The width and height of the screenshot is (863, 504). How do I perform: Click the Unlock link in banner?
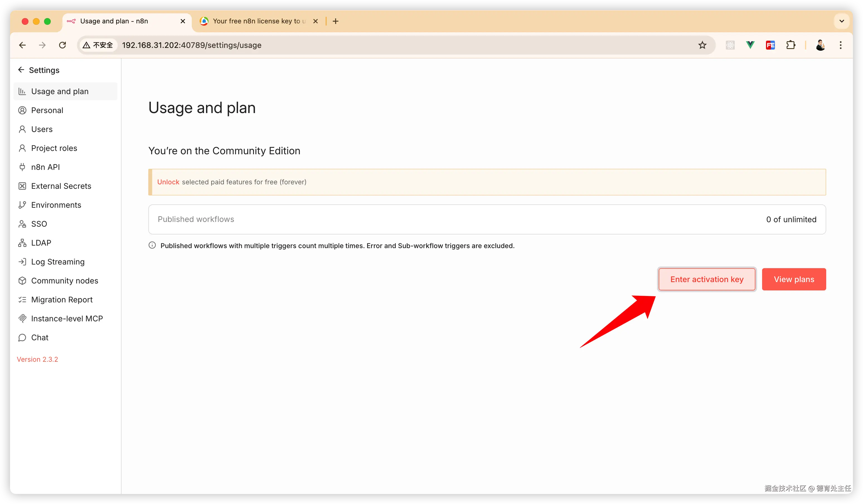pos(168,182)
